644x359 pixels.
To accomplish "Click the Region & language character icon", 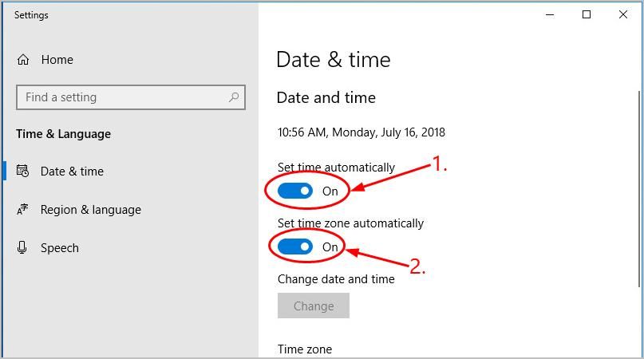I will [x=23, y=210].
